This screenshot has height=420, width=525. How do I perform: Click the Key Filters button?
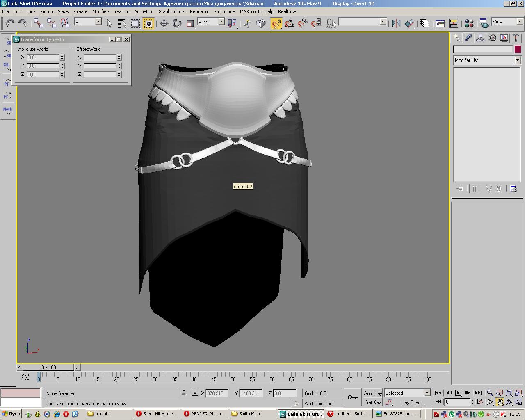tap(413, 402)
